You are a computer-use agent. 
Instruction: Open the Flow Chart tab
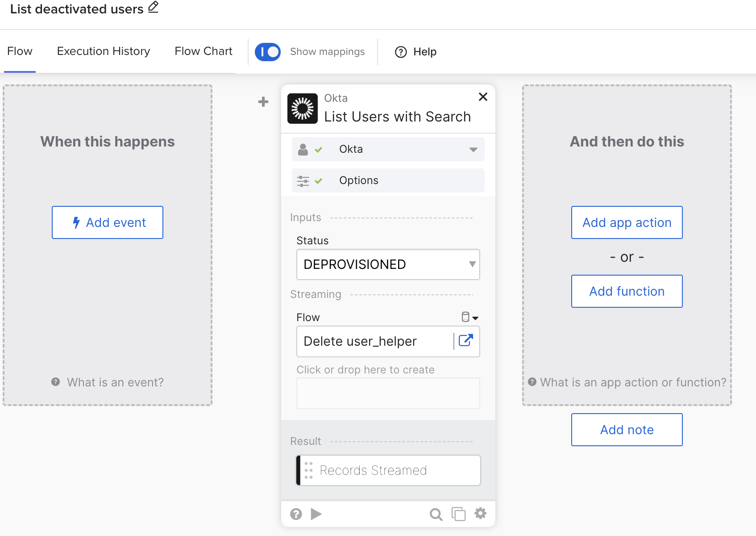[204, 51]
